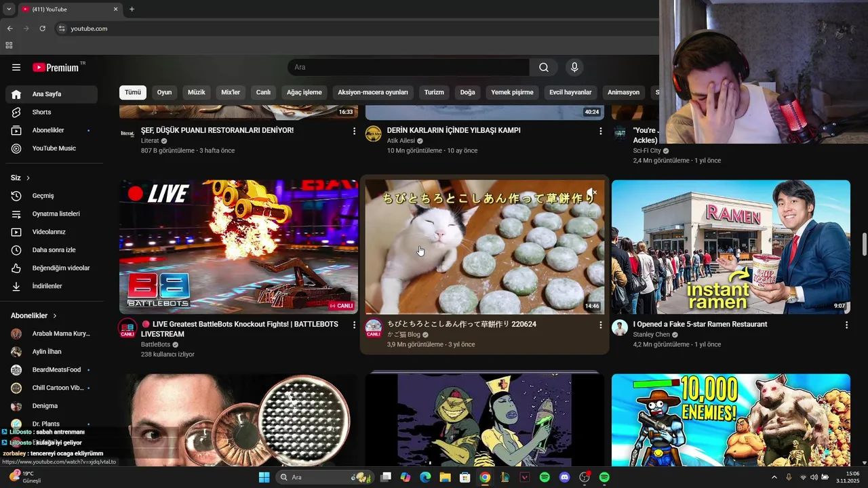Open Arabalı Mama Kury... channel subscription

click(x=52, y=333)
